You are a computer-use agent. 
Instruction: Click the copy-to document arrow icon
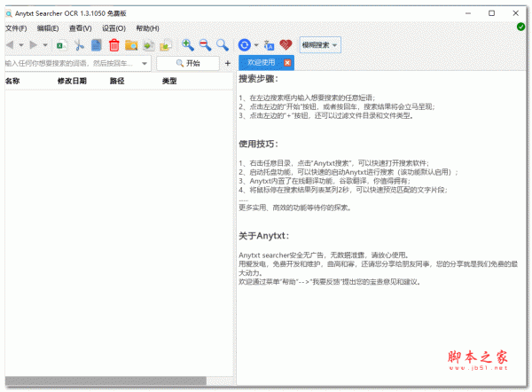149,45
